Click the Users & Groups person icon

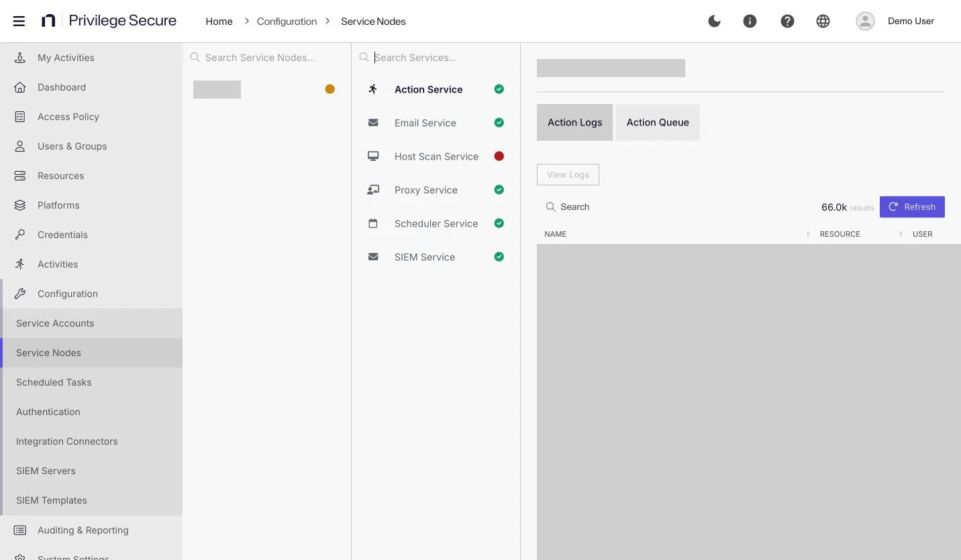[20, 146]
